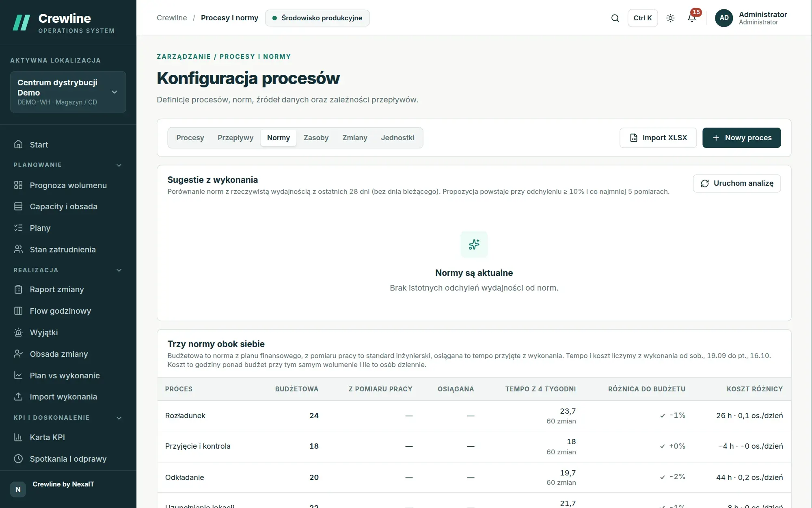Open the Zmiany tab
This screenshot has height=508, width=812.
point(355,138)
